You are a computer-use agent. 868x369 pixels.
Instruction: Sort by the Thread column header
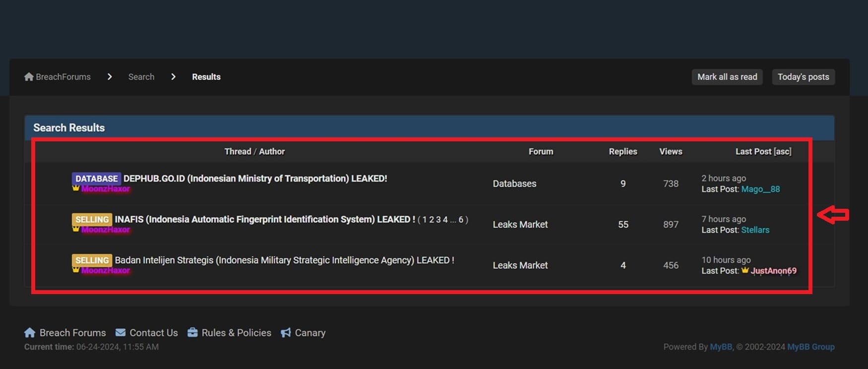point(238,151)
